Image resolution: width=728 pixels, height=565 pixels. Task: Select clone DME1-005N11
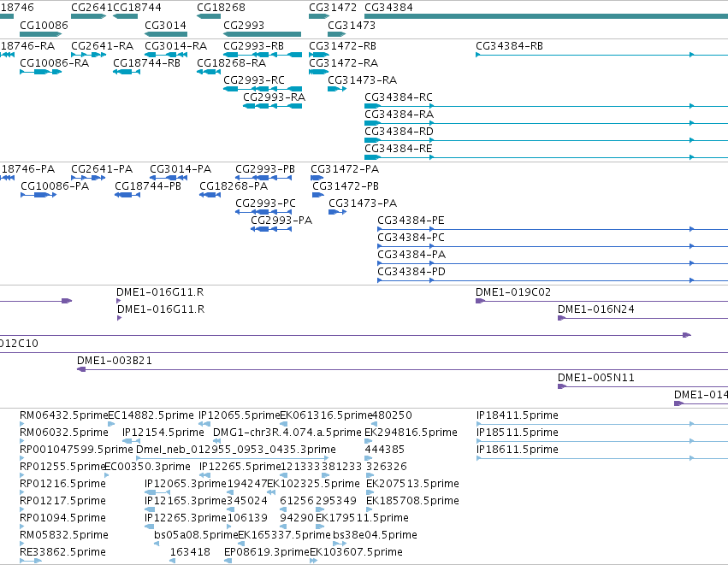[643, 387]
